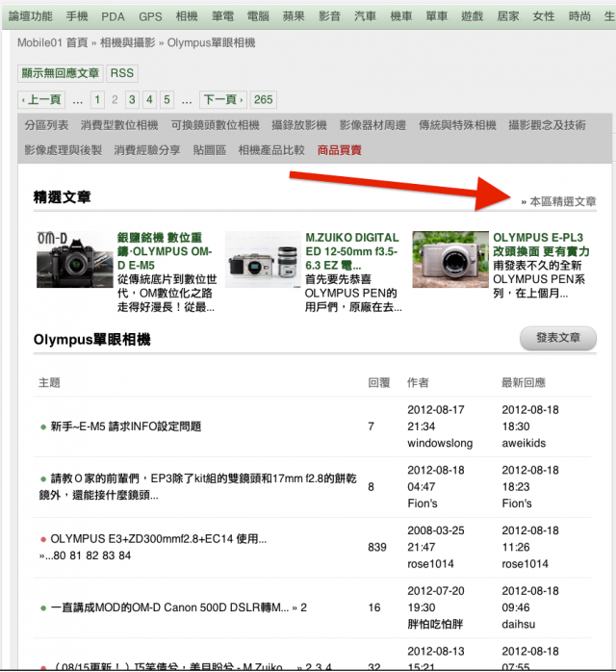Open 商品買賣 red tab

point(340,150)
